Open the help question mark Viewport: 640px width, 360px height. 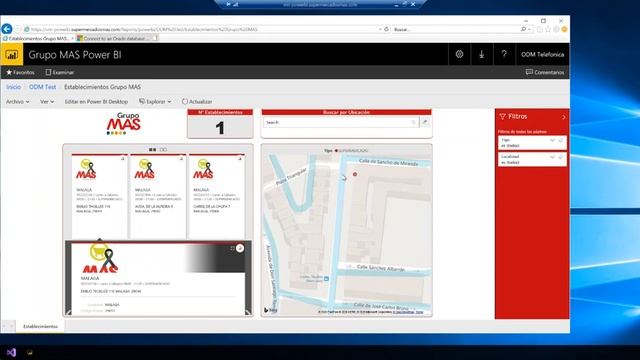pos(504,54)
